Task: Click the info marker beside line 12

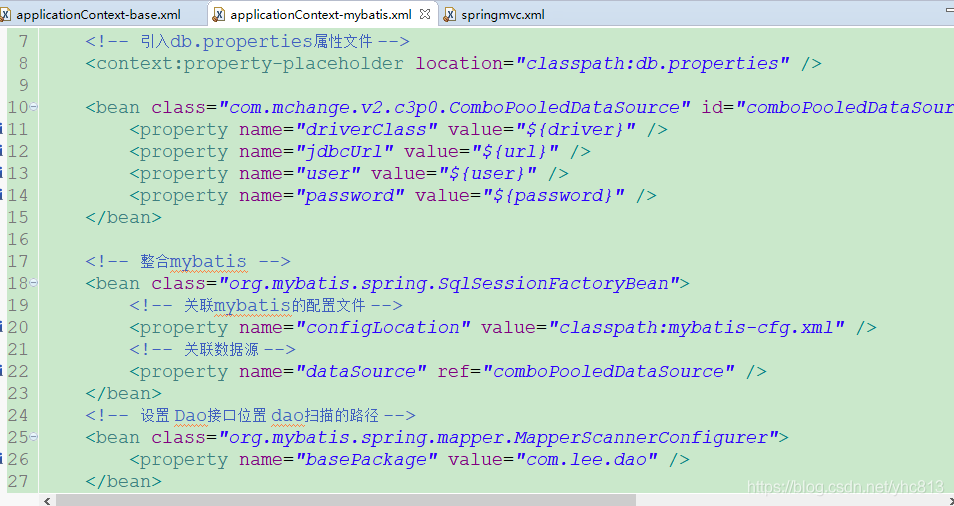Action: [x=3, y=151]
